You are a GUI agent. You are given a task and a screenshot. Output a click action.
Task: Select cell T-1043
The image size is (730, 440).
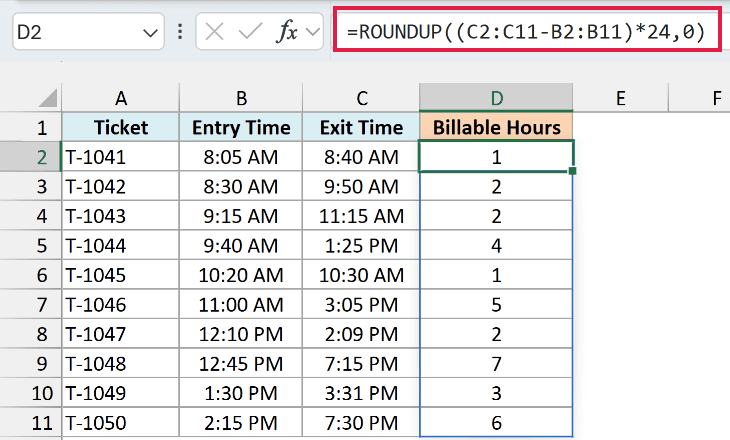pyautogui.click(x=121, y=216)
